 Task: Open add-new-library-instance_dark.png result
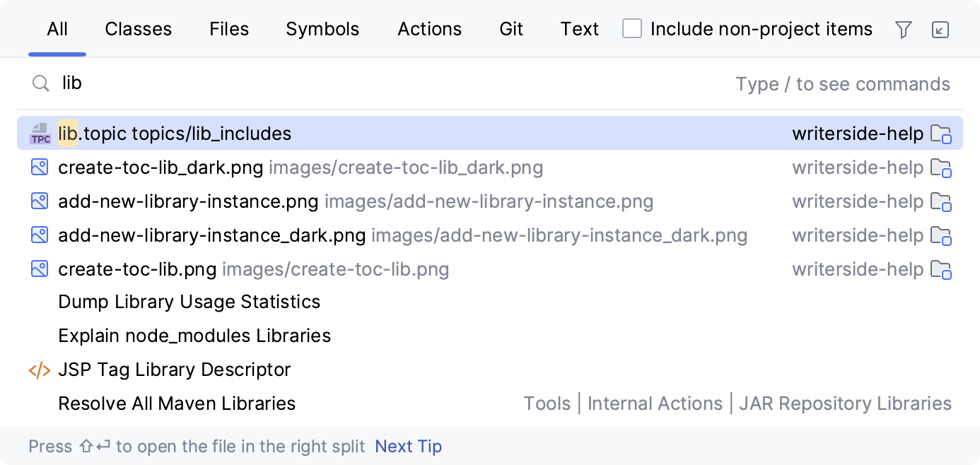[x=211, y=235]
